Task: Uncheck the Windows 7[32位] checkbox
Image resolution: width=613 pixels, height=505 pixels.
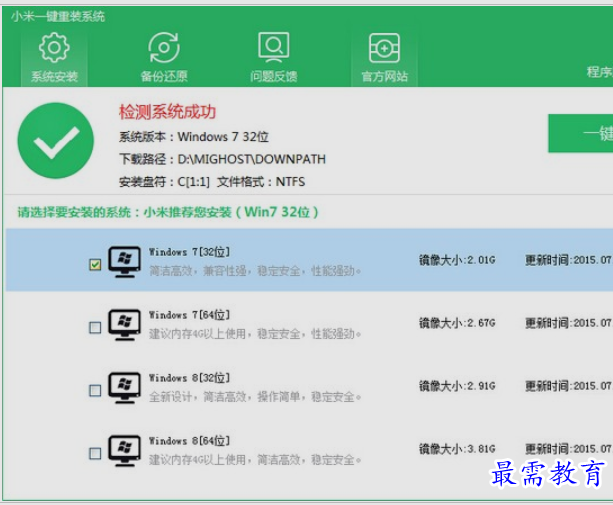Action: (x=95, y=265)
